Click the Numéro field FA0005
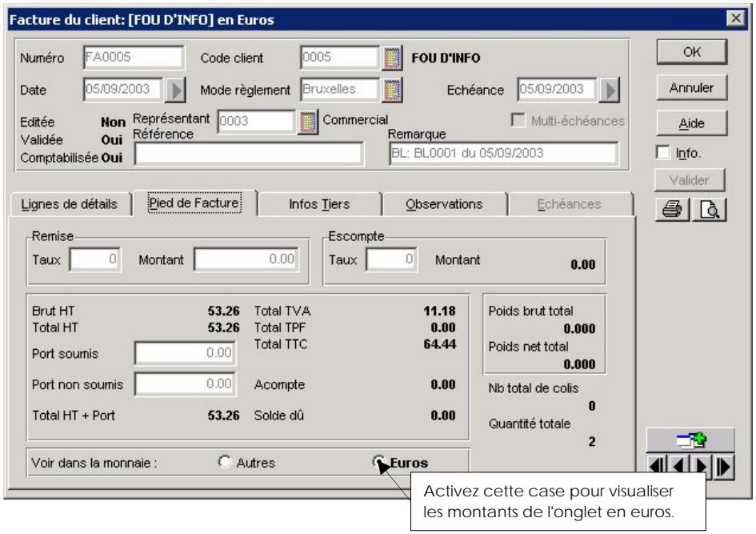This screenshot has width=756, height=534. coord(134,58)
